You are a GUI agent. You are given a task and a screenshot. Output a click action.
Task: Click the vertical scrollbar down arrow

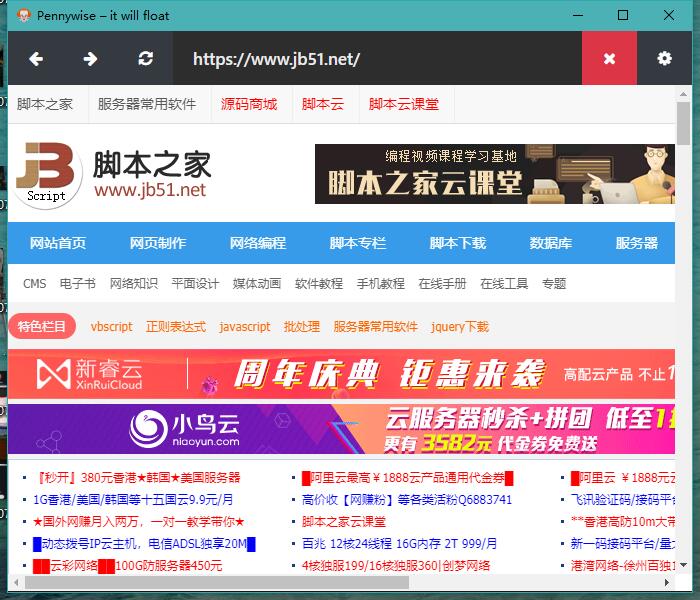click(683, 565)
